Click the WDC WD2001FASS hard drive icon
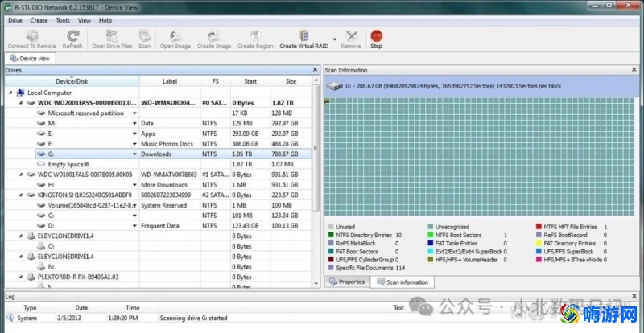The image size is (644, 333). (x=31, y=103)
